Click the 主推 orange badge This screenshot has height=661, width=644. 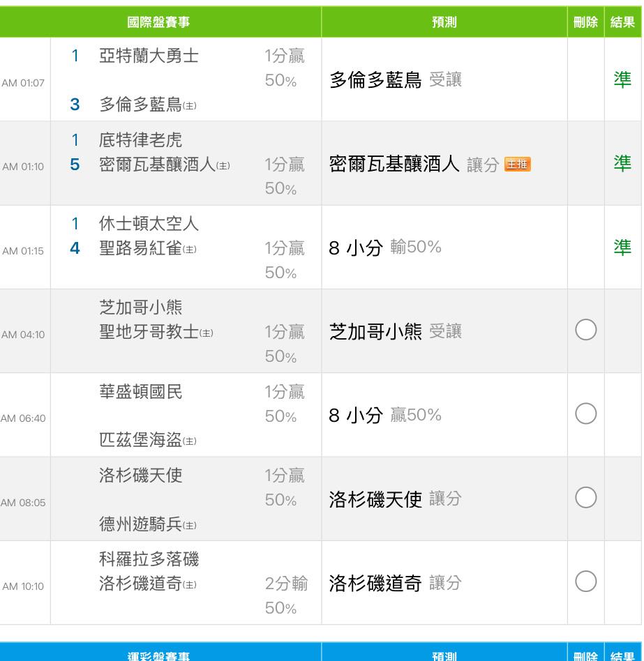518,164
